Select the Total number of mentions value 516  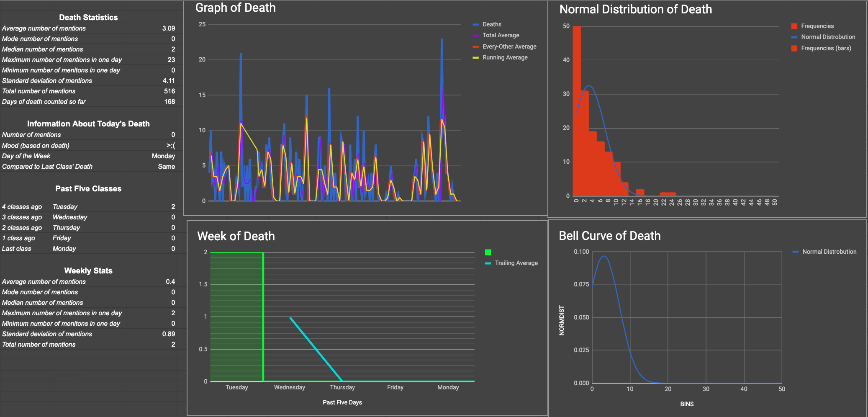point(169,91)
